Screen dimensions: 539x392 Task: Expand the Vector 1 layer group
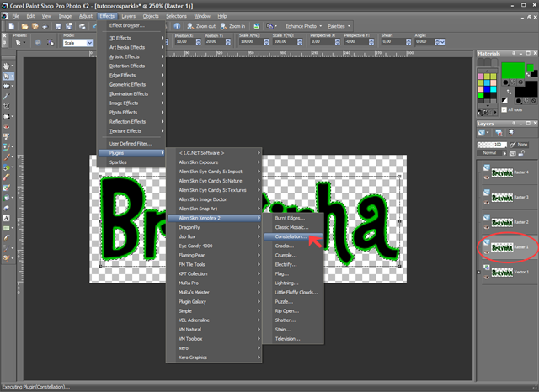coord(478,273)
